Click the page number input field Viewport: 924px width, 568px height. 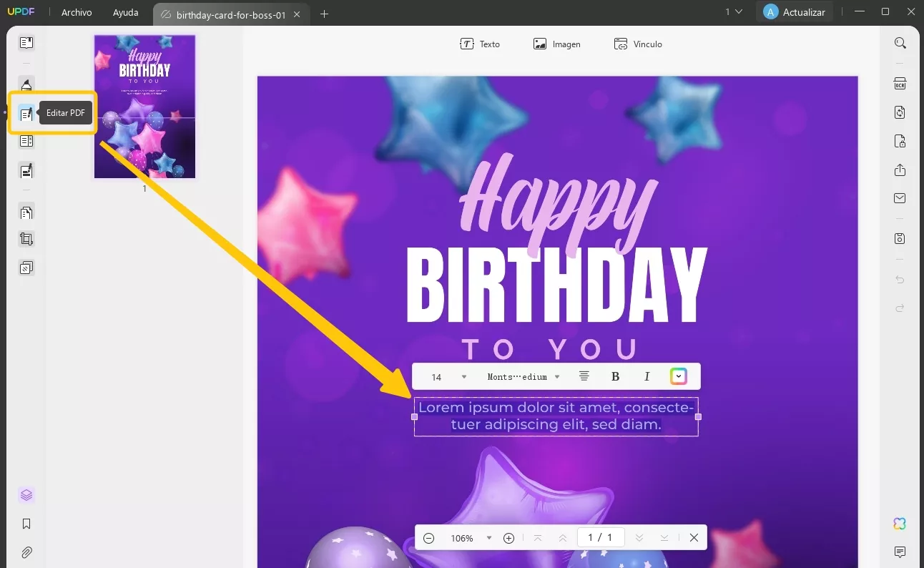600,537
